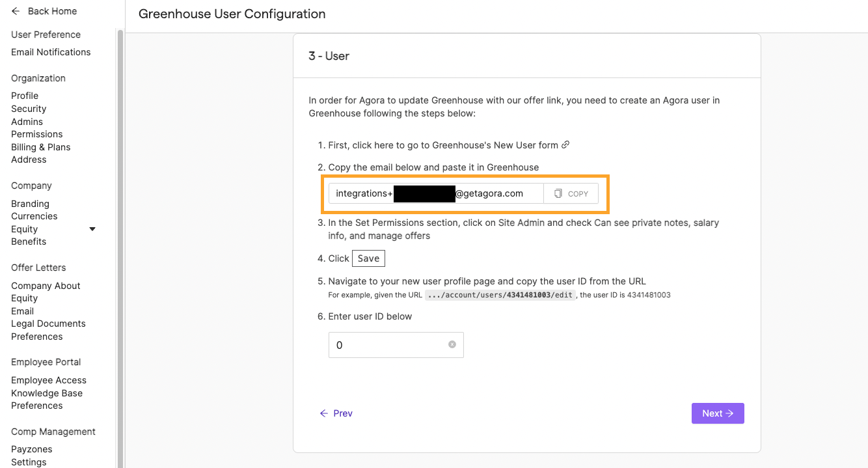Open the Currencies page
This screenshot has width=868, height=468.
34,216
